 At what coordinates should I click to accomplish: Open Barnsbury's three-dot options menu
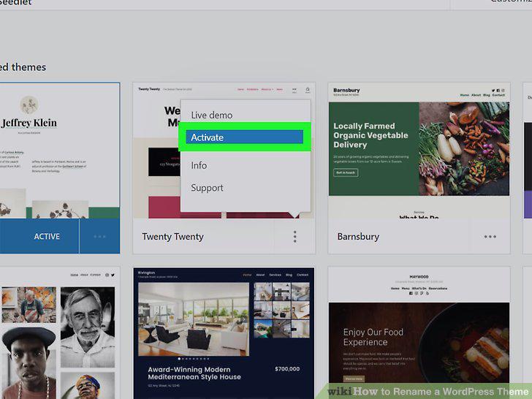coord(490,237)
